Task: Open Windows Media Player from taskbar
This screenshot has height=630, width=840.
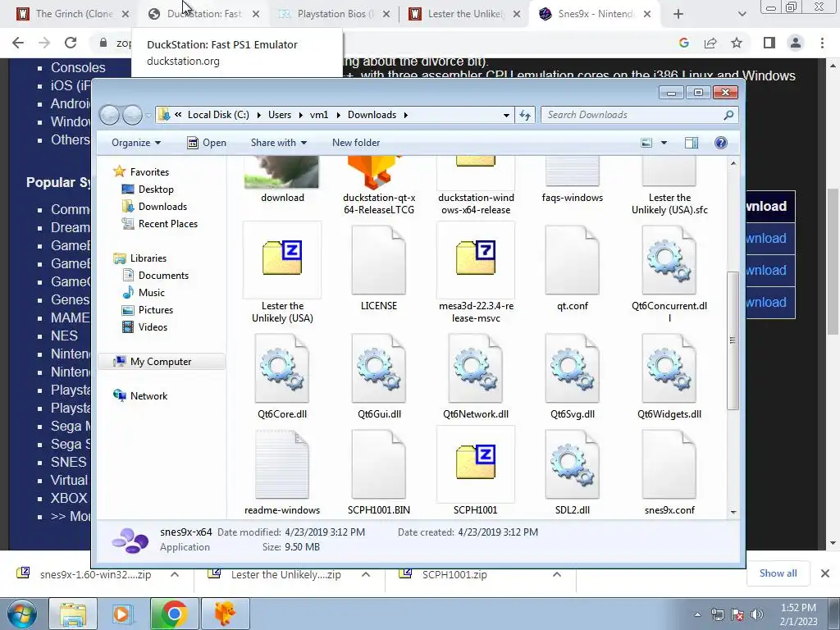Action: (x=122, y=614)
